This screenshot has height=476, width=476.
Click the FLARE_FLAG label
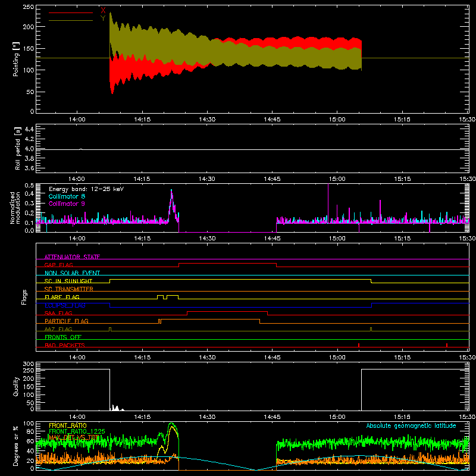pyautogui.click(x=62, y=297)
